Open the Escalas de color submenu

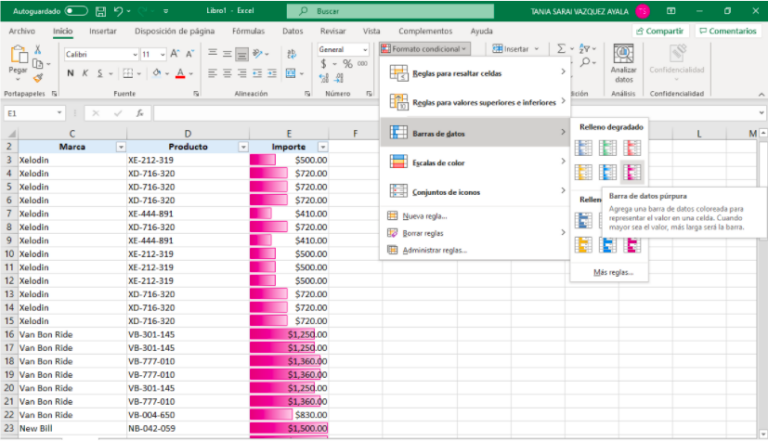tap(475, 162)
